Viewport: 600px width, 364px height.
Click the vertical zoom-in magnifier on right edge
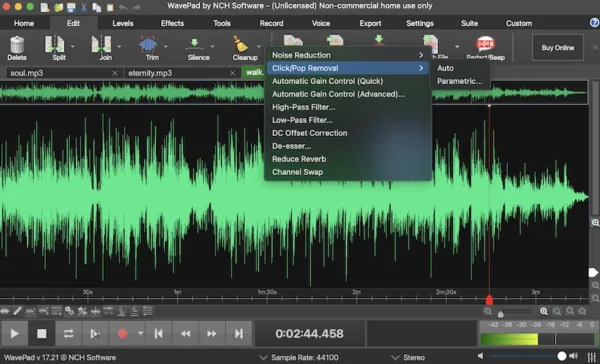[x=595, y=223]
